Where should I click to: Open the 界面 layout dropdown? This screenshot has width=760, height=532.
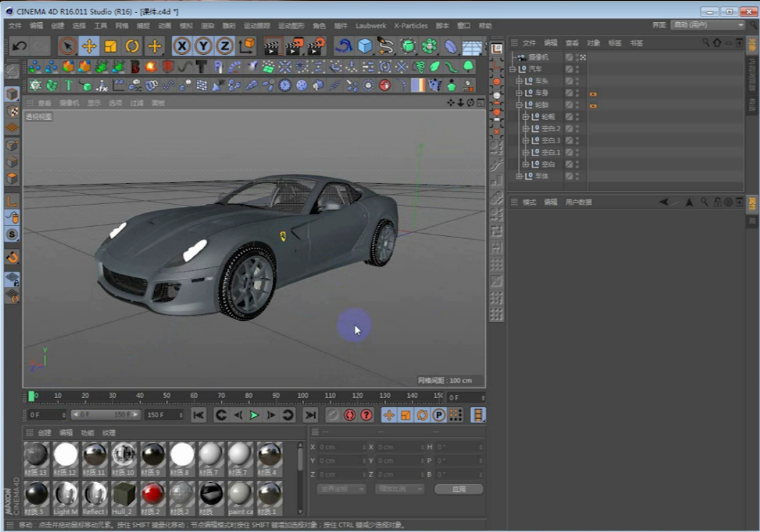(706, 25)
